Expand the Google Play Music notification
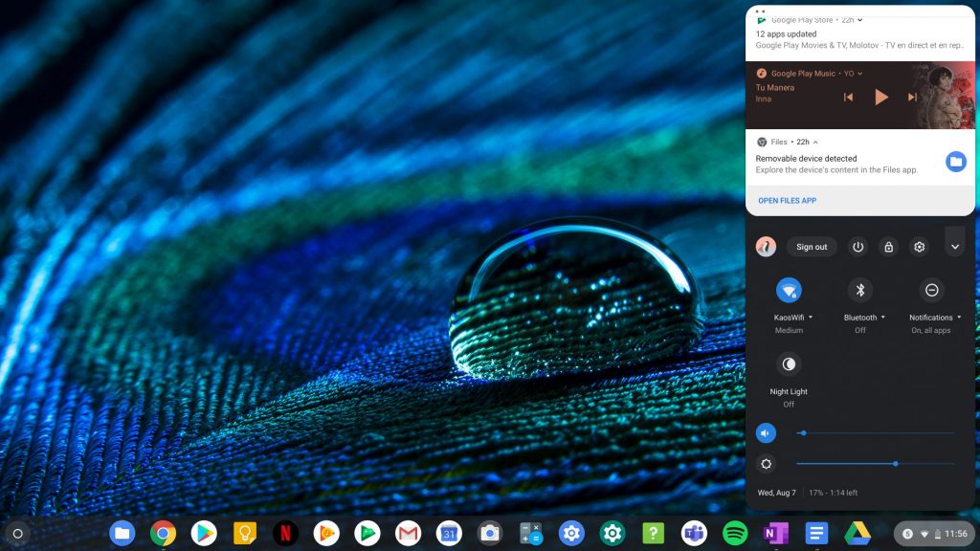The image size is (980, 551). click(860, 74)
